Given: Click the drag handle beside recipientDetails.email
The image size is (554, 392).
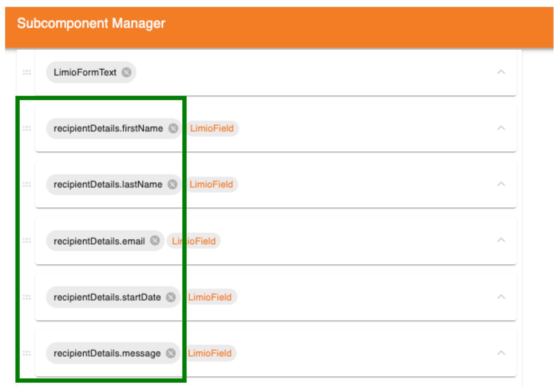Looking at the screenshot, I should pyautogui.click(x=27, y=241).
